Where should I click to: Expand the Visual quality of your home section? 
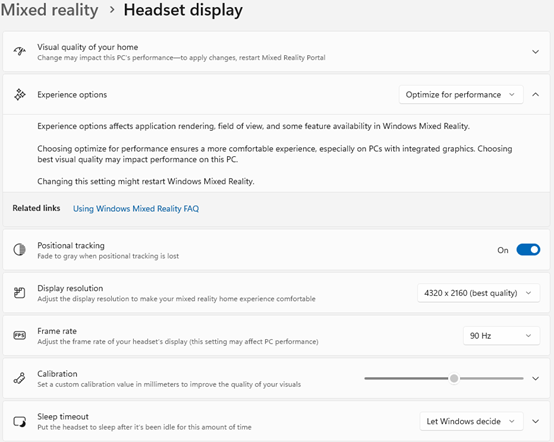(x=536, y=52)
